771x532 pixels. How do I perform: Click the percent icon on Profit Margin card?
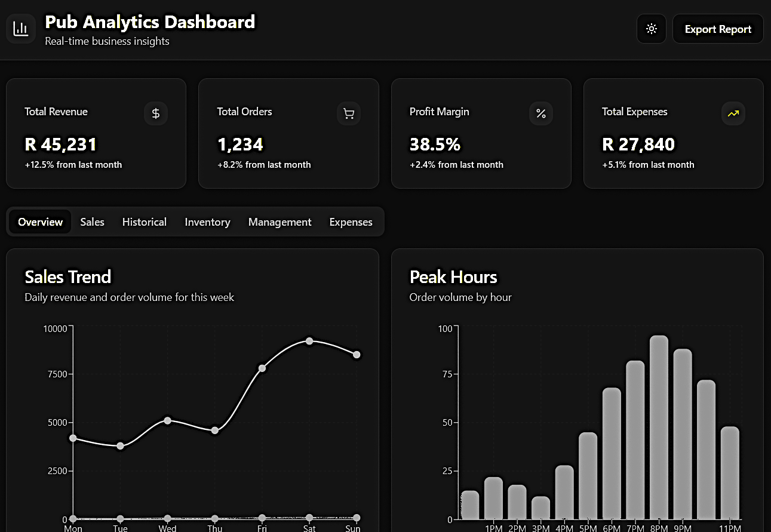point(541,113)
